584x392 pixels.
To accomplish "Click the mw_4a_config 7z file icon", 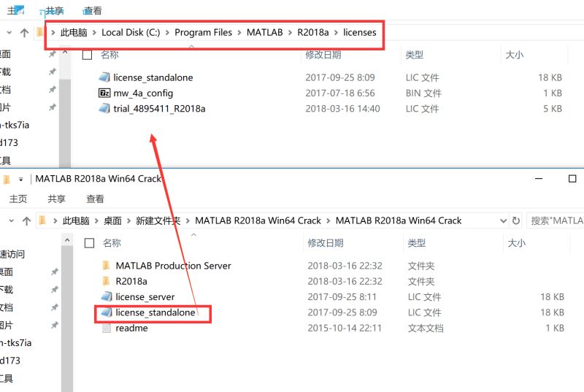I will click(x=104, y=93).
